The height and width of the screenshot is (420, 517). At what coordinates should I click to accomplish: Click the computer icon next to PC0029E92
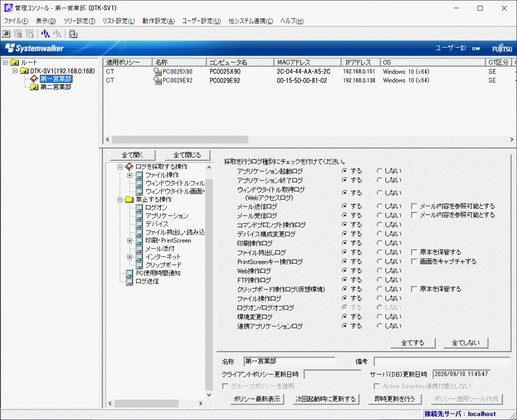coord(157,81)
